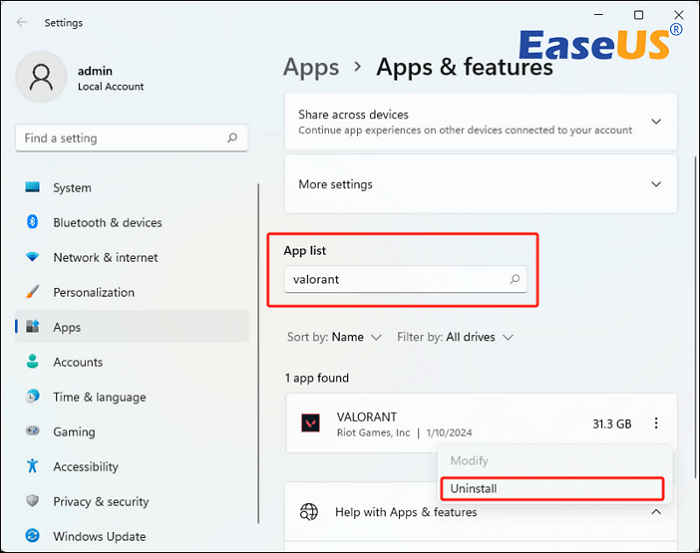This screenshot has height=553, width=700.
Task: Click the back arrow in Settings header
Action: click(22, 22)
